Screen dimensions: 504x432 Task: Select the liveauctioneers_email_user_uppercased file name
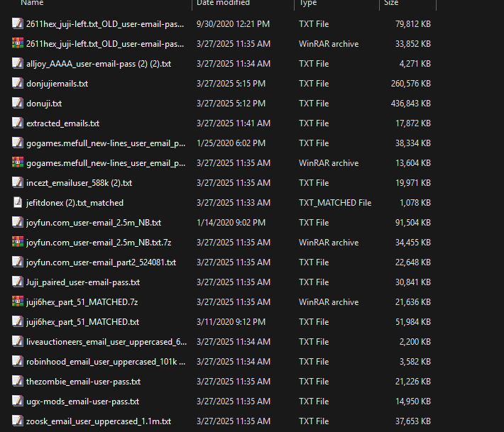[106, 342]
